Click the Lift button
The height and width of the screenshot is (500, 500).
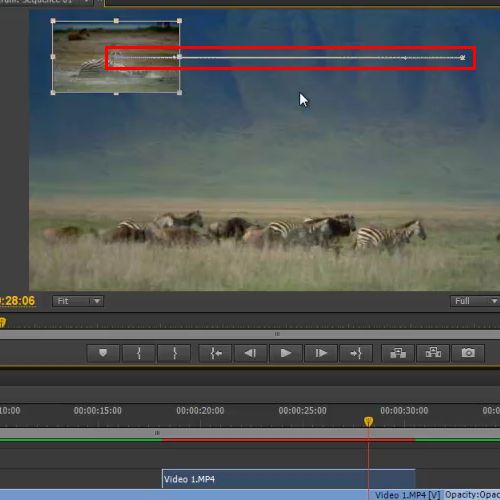click(398, 353)
